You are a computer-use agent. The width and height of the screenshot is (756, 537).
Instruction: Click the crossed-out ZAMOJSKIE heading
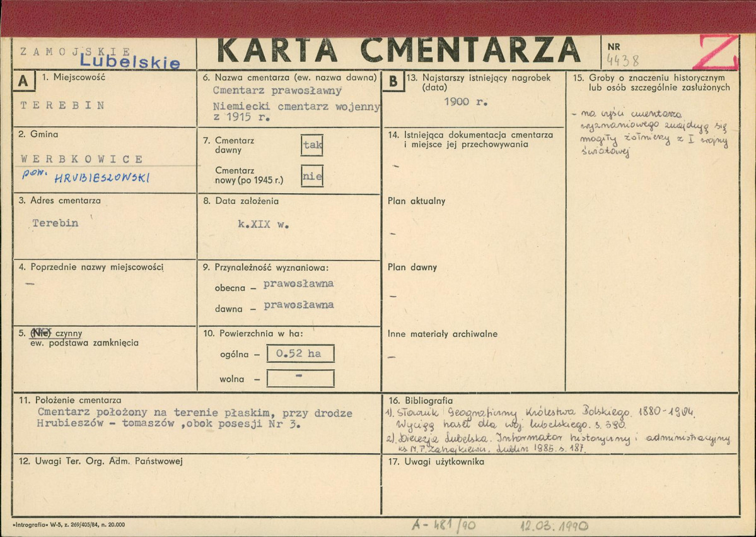(x=75, y=52)
